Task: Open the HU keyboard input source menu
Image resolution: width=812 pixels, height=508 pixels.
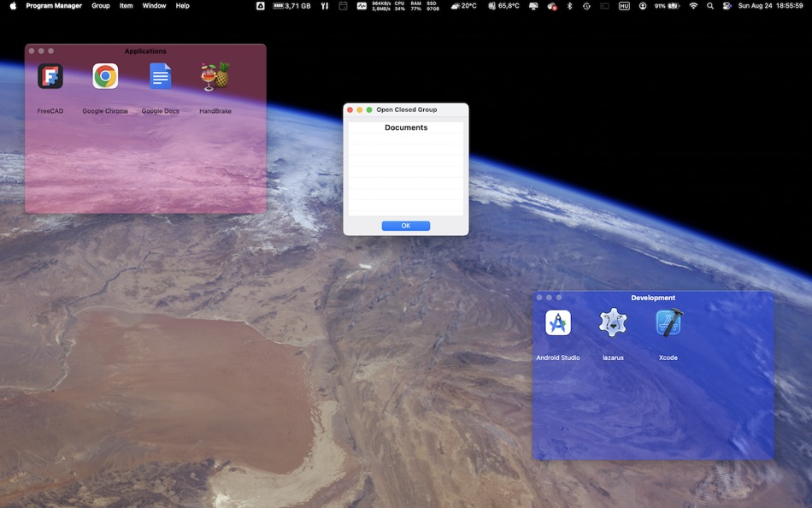Action: (624, 6)
